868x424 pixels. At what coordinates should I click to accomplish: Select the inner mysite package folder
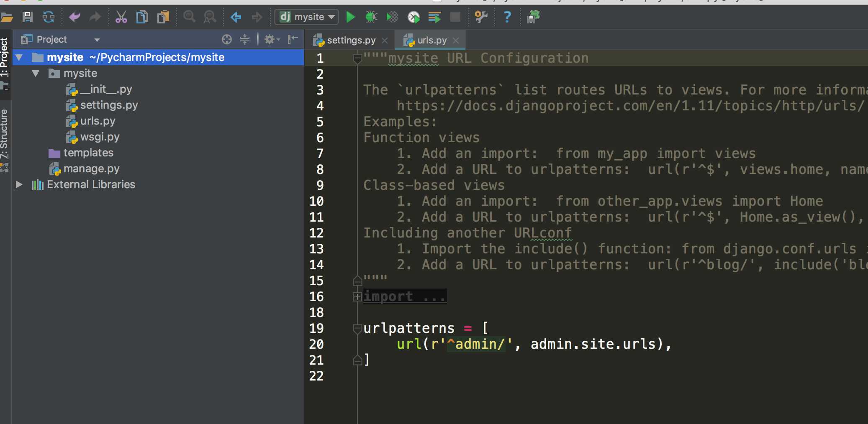(x=80, y=74)
